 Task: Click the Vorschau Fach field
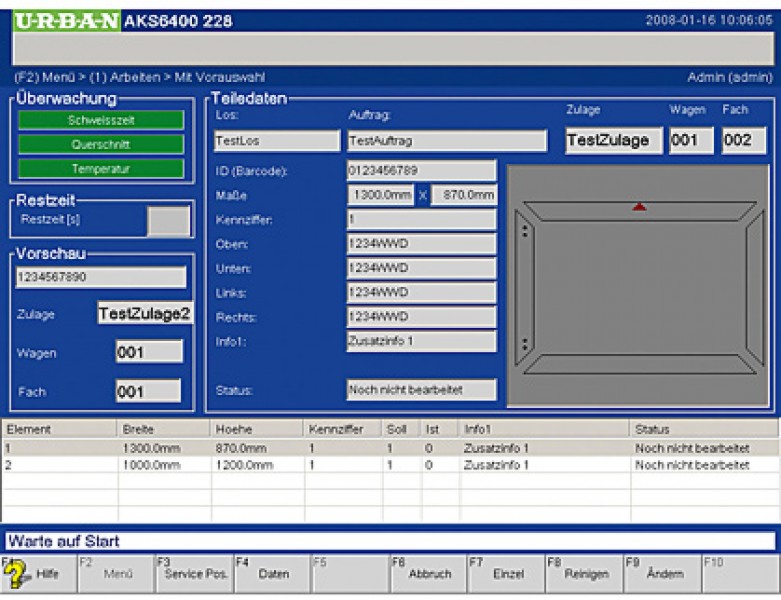click(x=148, y=391)
